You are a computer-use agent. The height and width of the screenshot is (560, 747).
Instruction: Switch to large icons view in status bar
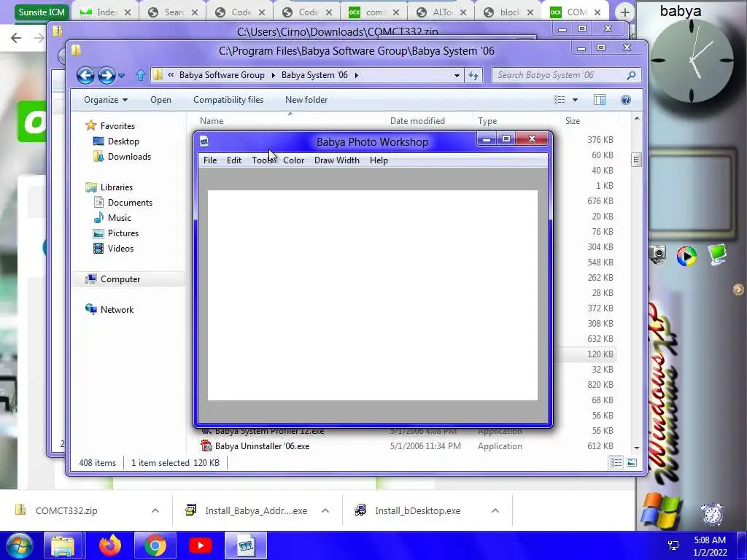(x=632, y=463)
